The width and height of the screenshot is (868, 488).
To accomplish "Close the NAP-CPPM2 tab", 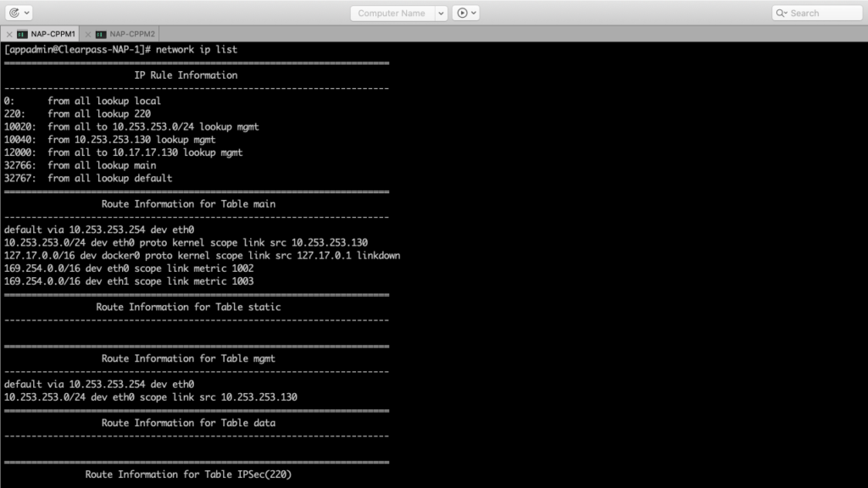I will (88, 34).
